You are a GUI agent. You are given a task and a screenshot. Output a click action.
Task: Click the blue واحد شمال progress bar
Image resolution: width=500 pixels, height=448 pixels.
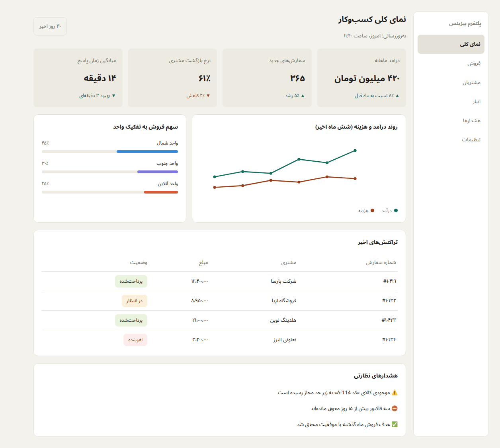click(147, 151)
